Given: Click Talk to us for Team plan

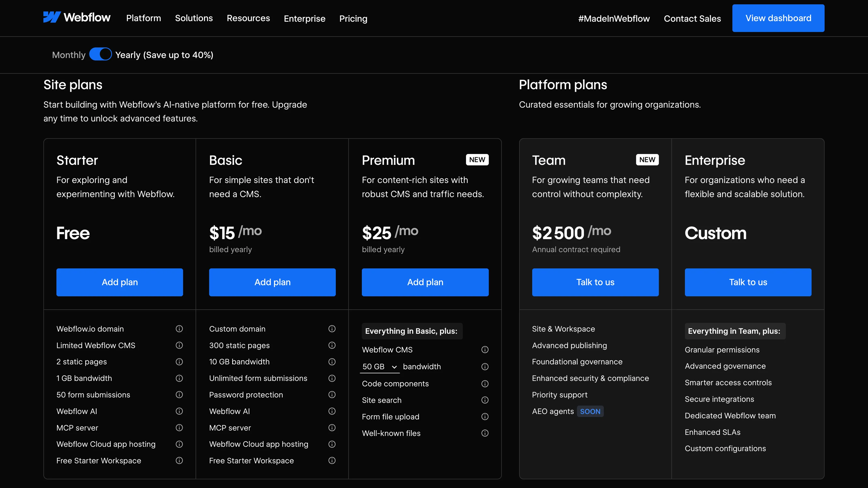Looking at the screenshot, I should click(x=595, y=282).
